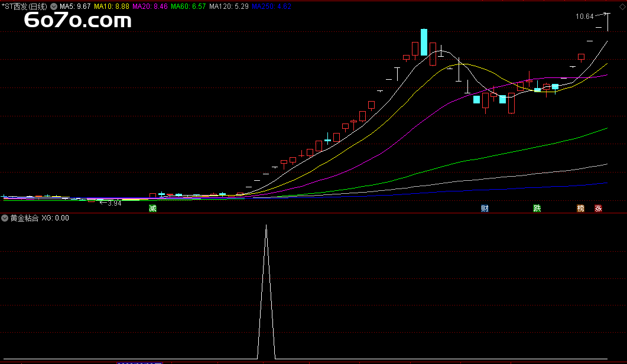Screen dimensions: 627x364
Task: Select the MA5 moving average label
Action: [76, 6]
